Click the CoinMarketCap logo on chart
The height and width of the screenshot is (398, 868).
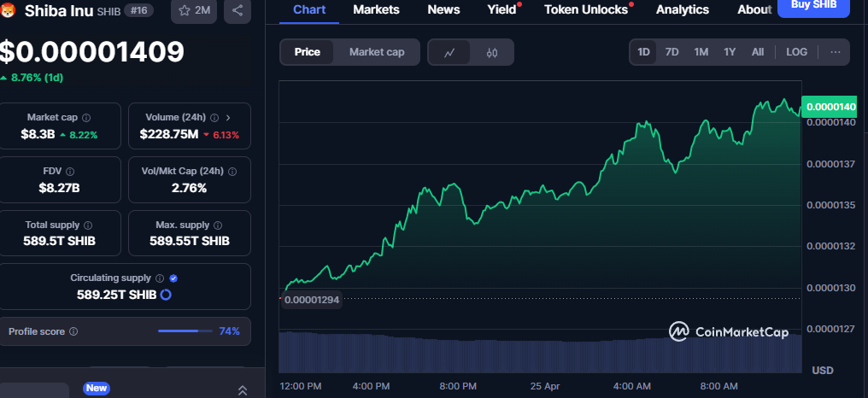click(728, 331)
